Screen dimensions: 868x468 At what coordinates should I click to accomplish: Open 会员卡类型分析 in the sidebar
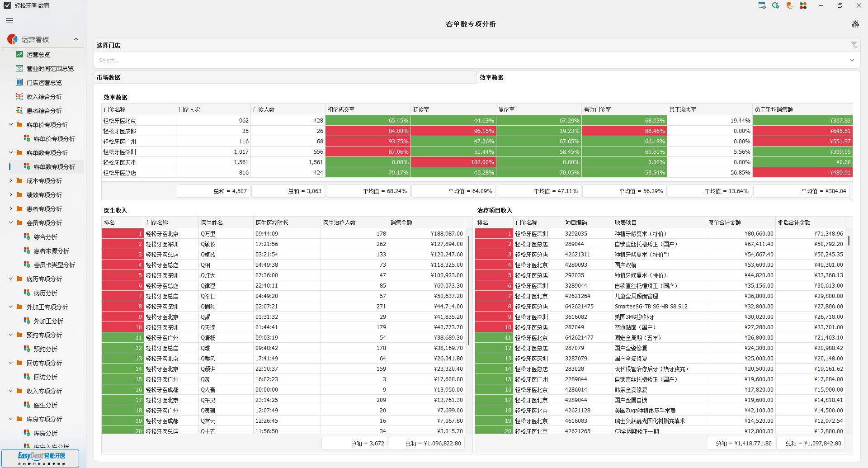pos(54,265)
